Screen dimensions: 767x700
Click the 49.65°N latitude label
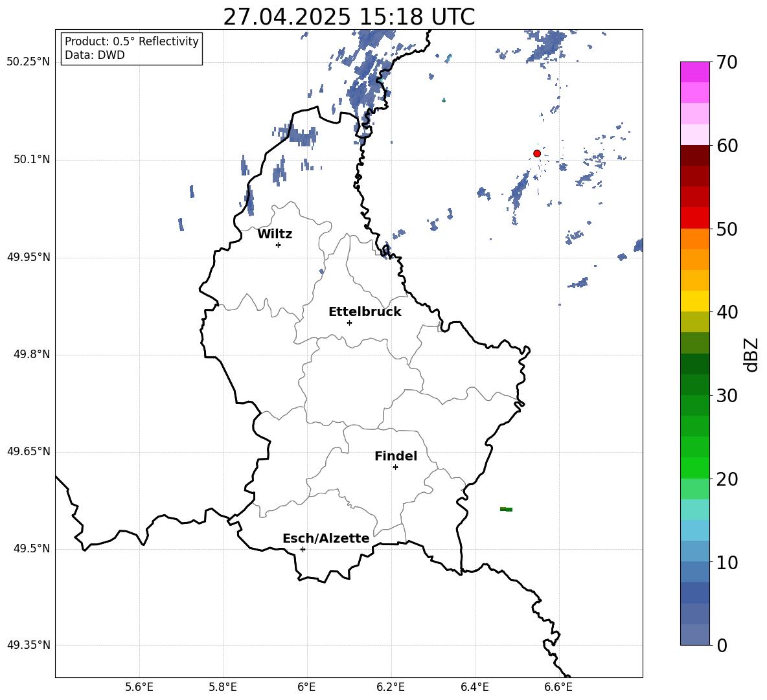pyautogui.click(x=29, y=451)
